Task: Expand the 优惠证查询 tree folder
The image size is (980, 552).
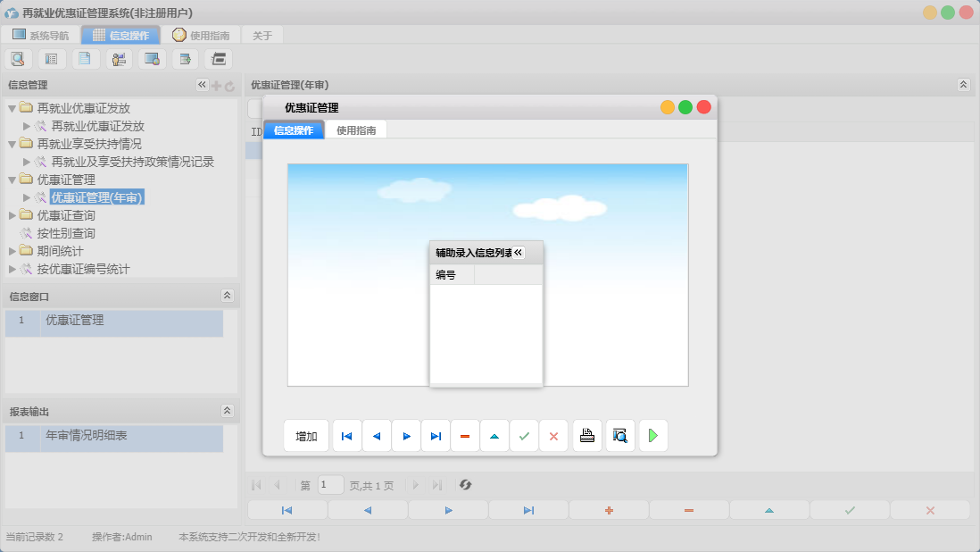Action: pos(12,215)
